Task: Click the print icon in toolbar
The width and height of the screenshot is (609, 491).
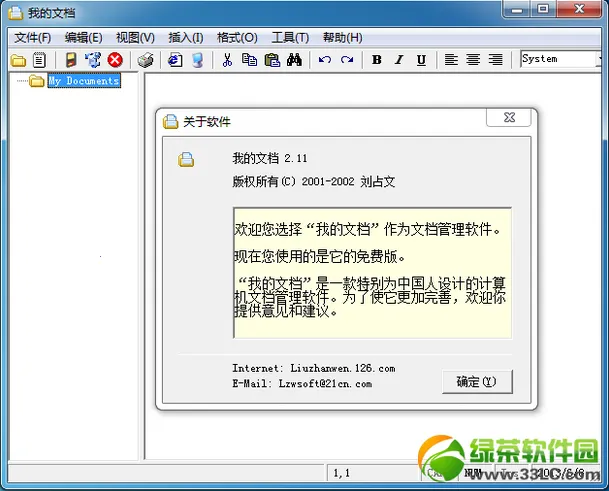Action: 146,60
